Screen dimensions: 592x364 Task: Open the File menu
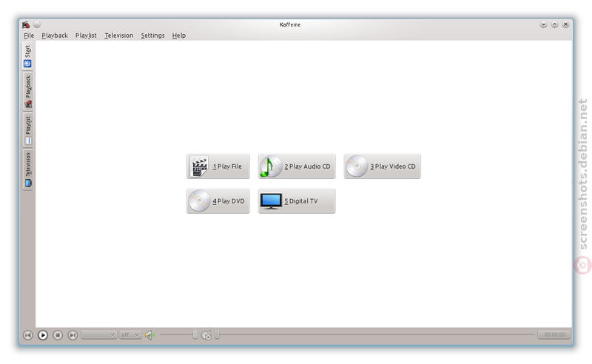click(x=29, y=36)
